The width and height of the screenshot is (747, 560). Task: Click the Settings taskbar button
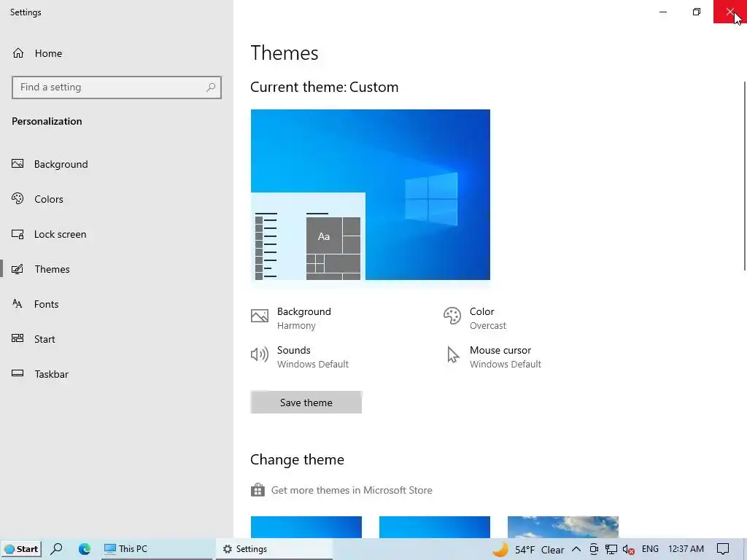[274, 549]
